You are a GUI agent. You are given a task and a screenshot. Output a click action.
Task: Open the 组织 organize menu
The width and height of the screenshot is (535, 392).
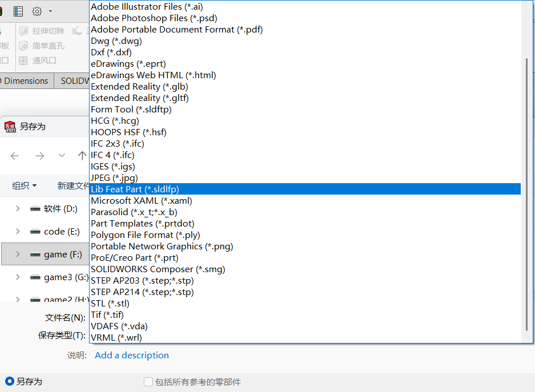[x=24, y=186]
